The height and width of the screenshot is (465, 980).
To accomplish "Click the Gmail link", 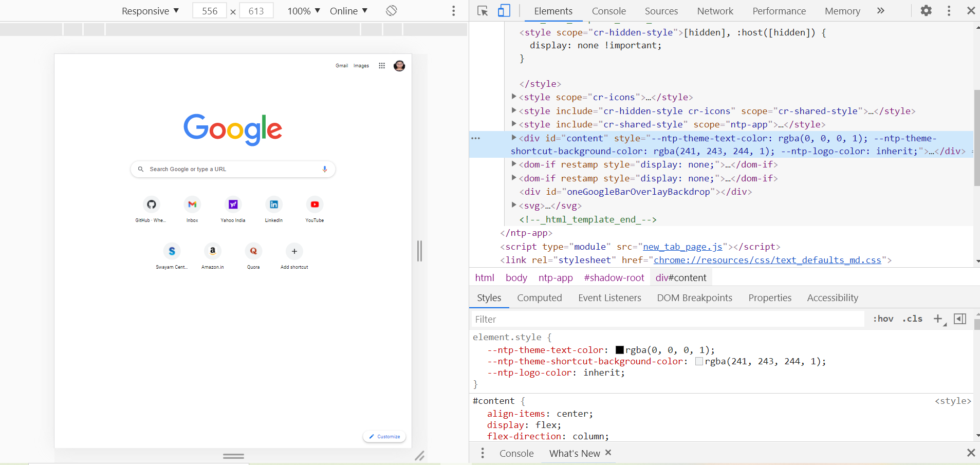I will pos(342,66).
